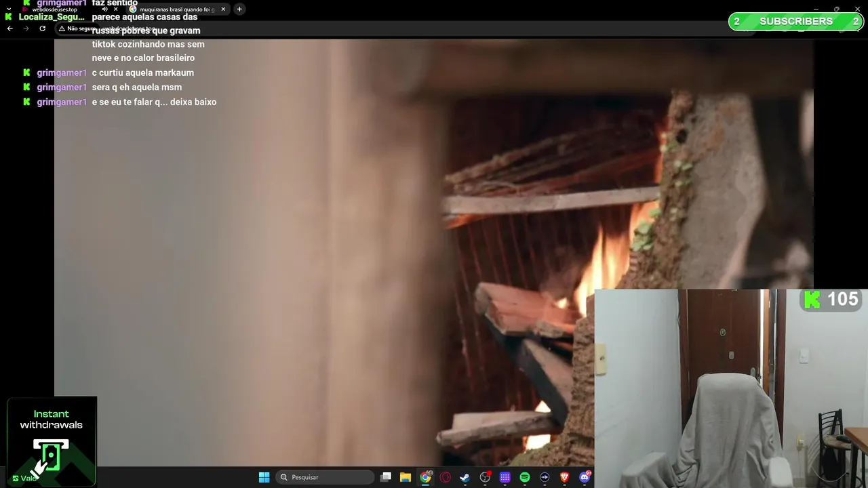868x488 pixels.
Task: Open the purple grid app in taskbar
Action: click(505, 477)
